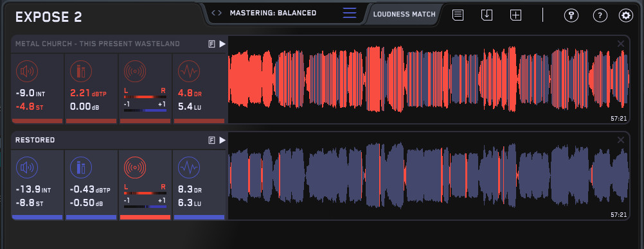Click the 57:21 duration on Metal Church waveform

618,119
